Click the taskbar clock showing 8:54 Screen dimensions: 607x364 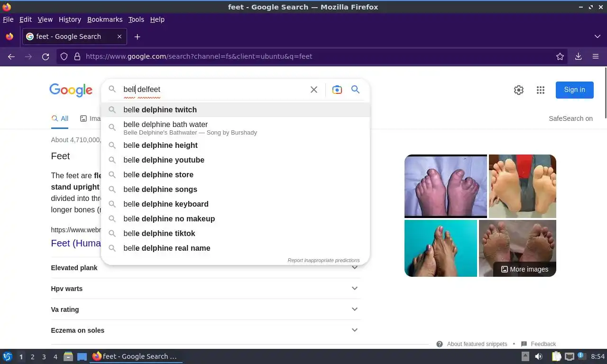[x=598, y=356]
